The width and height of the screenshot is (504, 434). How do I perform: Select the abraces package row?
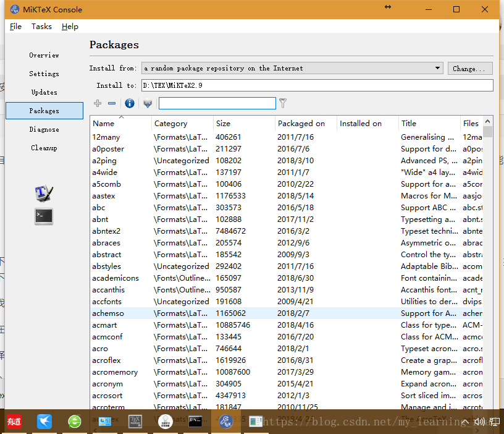(287, 243)
